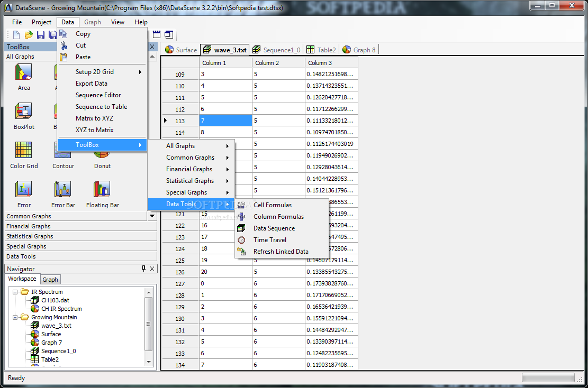Choose Cut from the Data menu

pyautogui.click(x=102, y=45)
